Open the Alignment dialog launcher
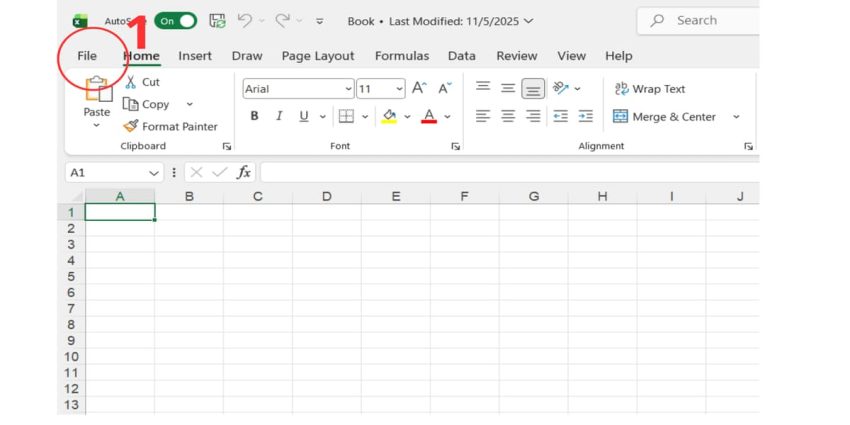This screenshot has width=850, height=425. [749, 146]
